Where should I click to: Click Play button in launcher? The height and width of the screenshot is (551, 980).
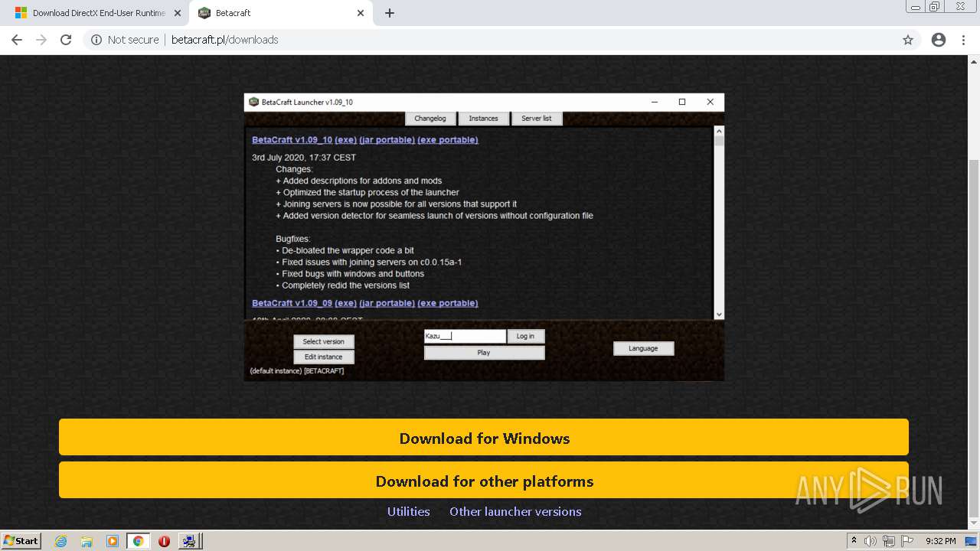coord(484,353)
